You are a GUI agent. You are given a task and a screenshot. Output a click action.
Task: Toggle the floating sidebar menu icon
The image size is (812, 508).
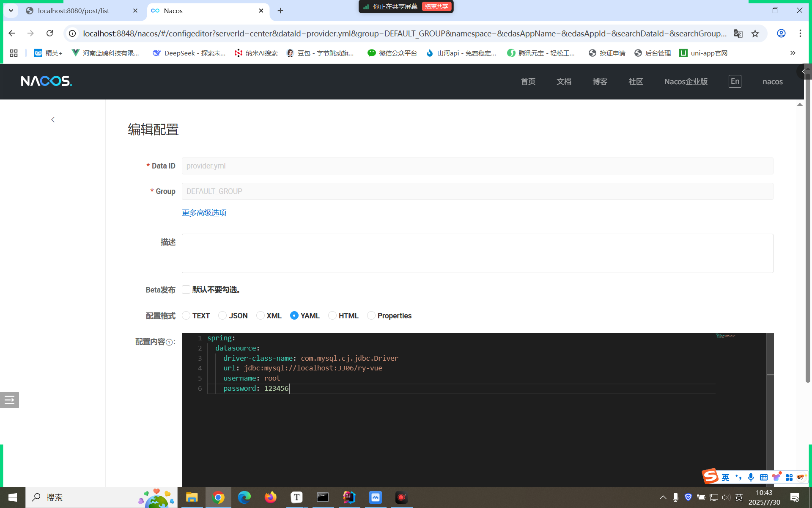[x=9, y=400]
